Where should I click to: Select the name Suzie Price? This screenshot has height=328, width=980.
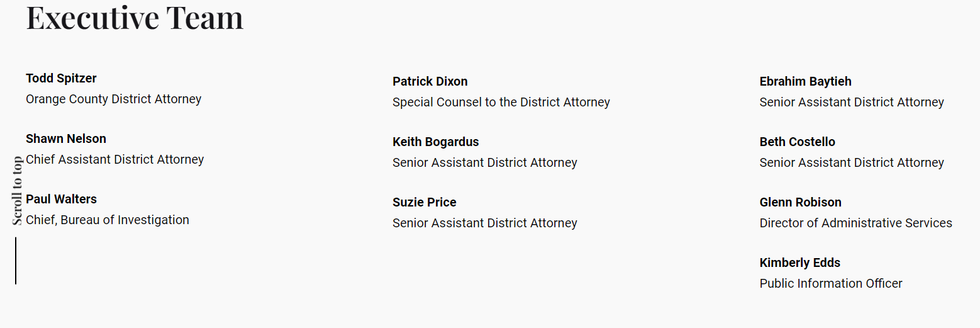pyautogui.click(x=424, y=202)
